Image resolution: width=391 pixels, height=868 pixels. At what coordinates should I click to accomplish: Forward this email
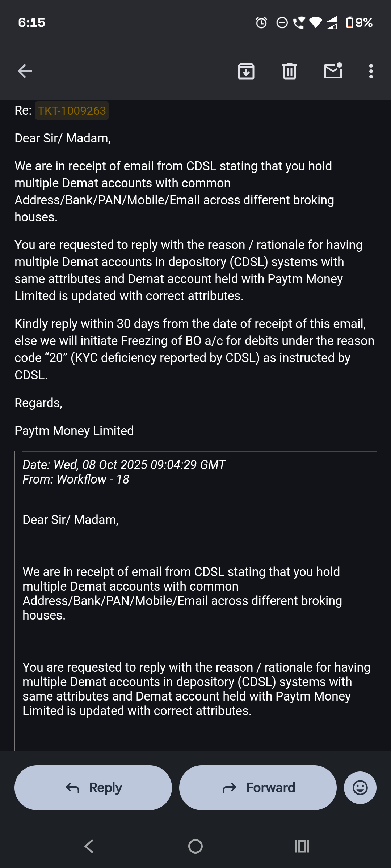(258, 787)
